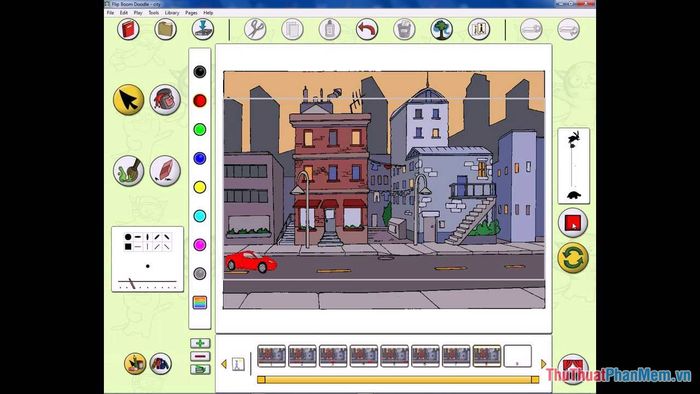Click the save icon with blue arrow
Screen dimensions: 700x394
pos(203,29)
